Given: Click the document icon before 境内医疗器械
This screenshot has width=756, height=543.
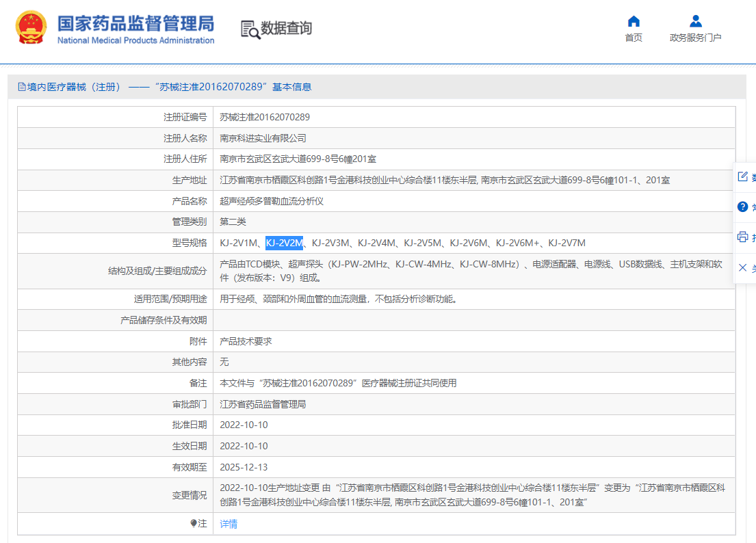Looking at the screenshot, I should (x=22, y=87).
